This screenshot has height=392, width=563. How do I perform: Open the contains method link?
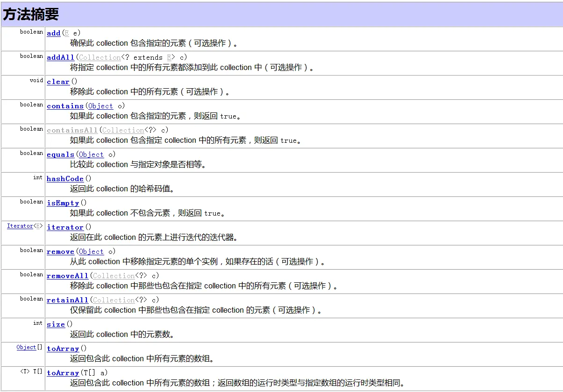65,106
